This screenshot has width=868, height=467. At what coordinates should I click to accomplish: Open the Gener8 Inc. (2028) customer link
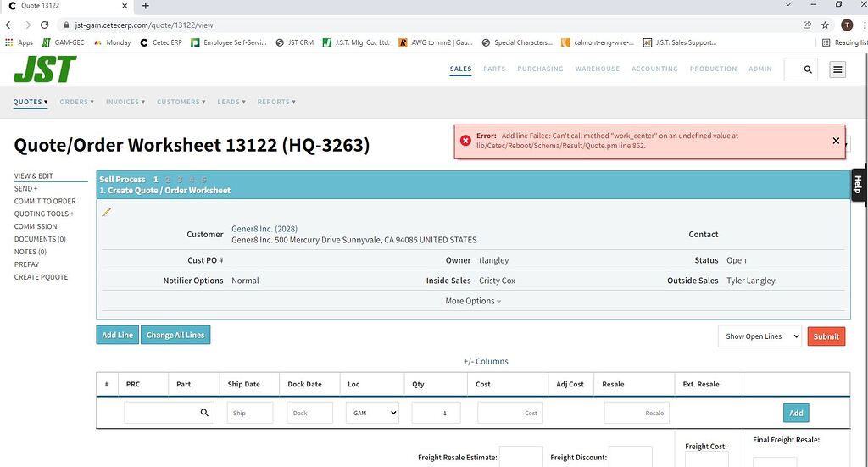[x=264, y=229]
